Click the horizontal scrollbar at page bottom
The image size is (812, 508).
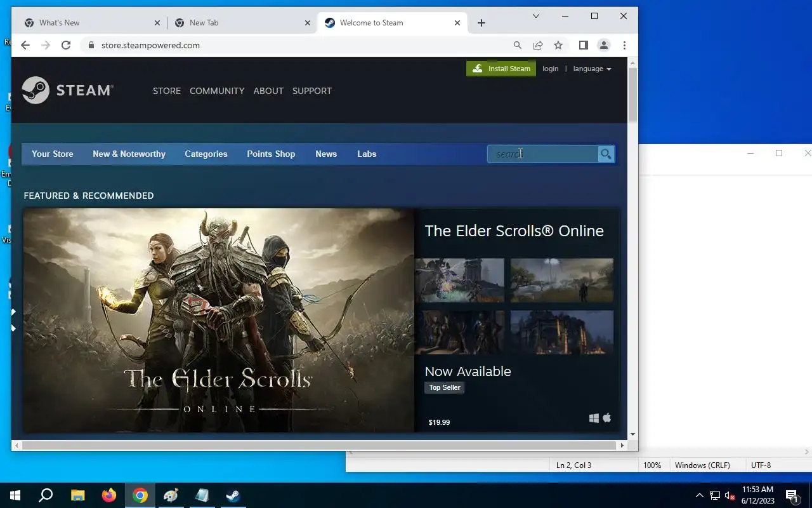pyautogui.click(x=319, y=445)
